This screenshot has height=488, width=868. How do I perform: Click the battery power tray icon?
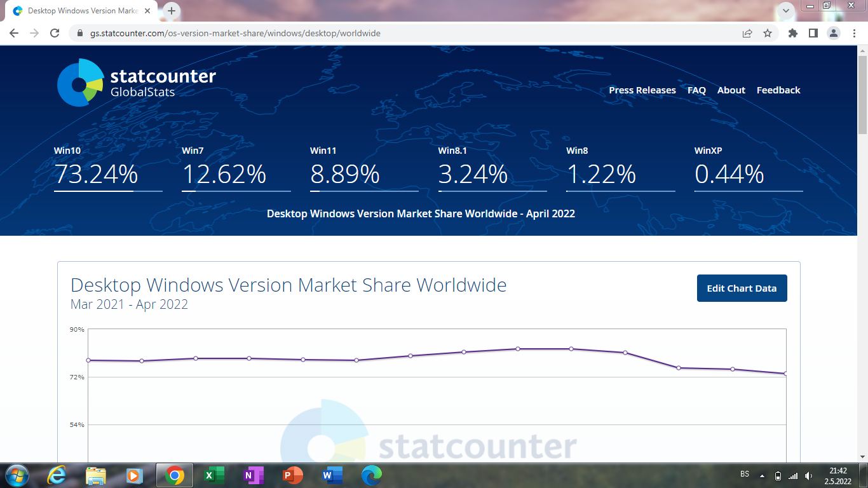pyautogui.click(x=778, y=476)
